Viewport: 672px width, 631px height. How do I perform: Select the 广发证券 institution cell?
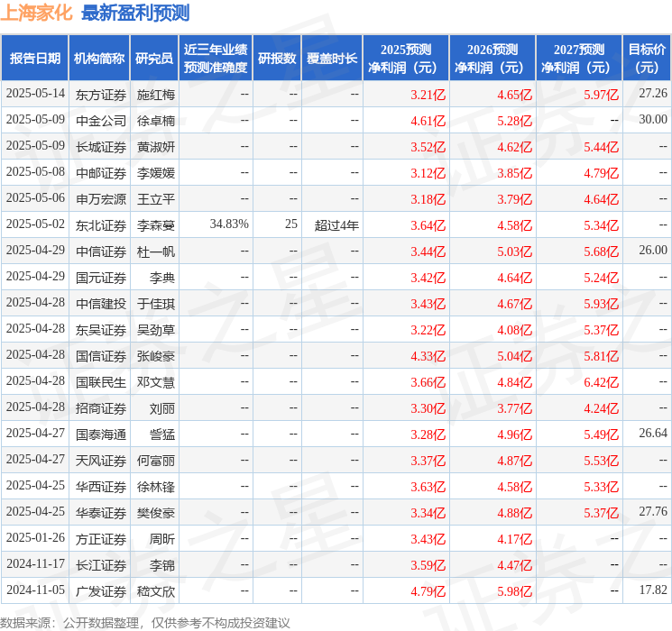point(101,591)
